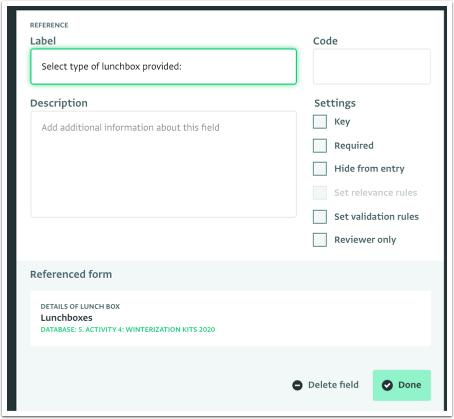Viewport: 454px width, 419px height.
Task: Click the Delete field button
Action: click(x=325, y=385)
